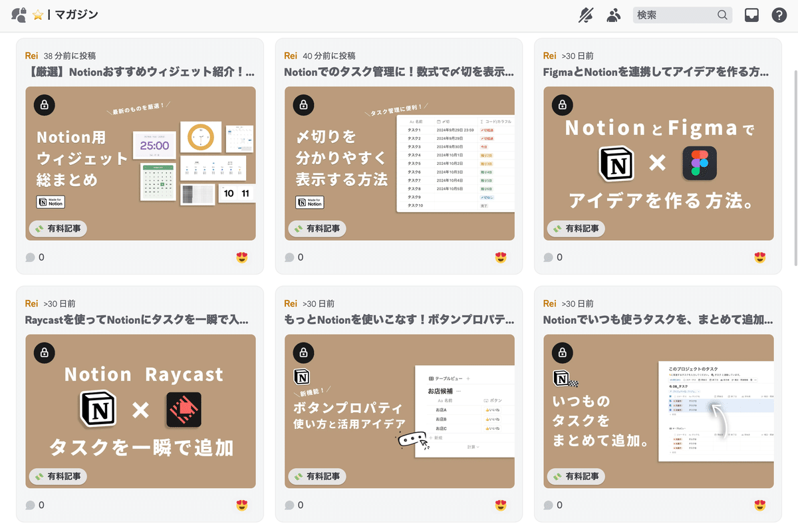The height and width of the screenshot is (532, 798).
Task: Toggle heart-eyes reaction on the Figma post
Action: [760, 257]
